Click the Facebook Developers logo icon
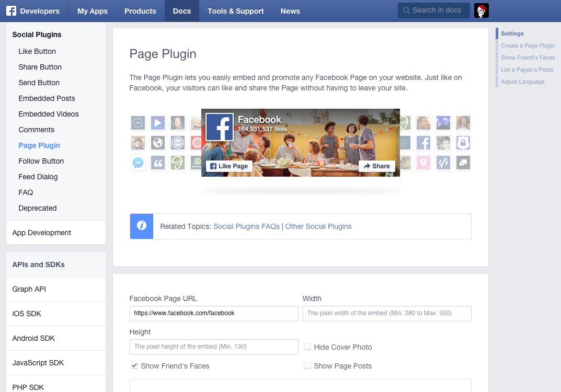 [x=11, y=11]
